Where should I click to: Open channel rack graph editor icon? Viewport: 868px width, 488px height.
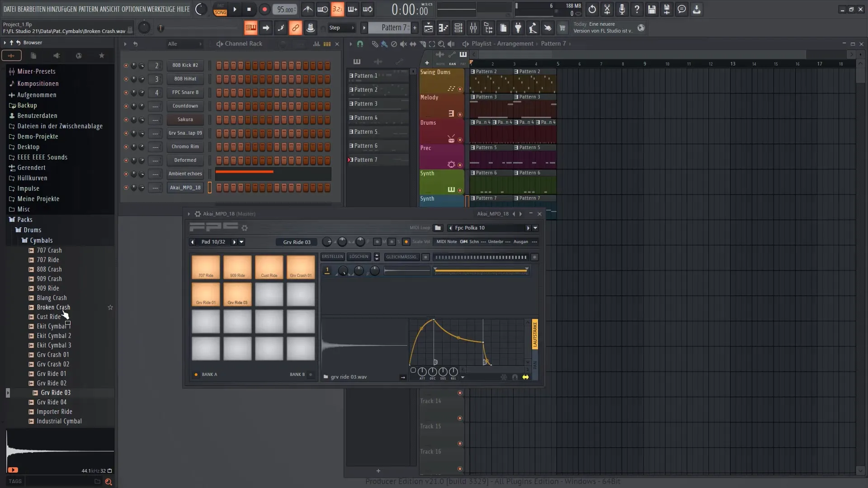pyautogui.click(x=316, y=44)
